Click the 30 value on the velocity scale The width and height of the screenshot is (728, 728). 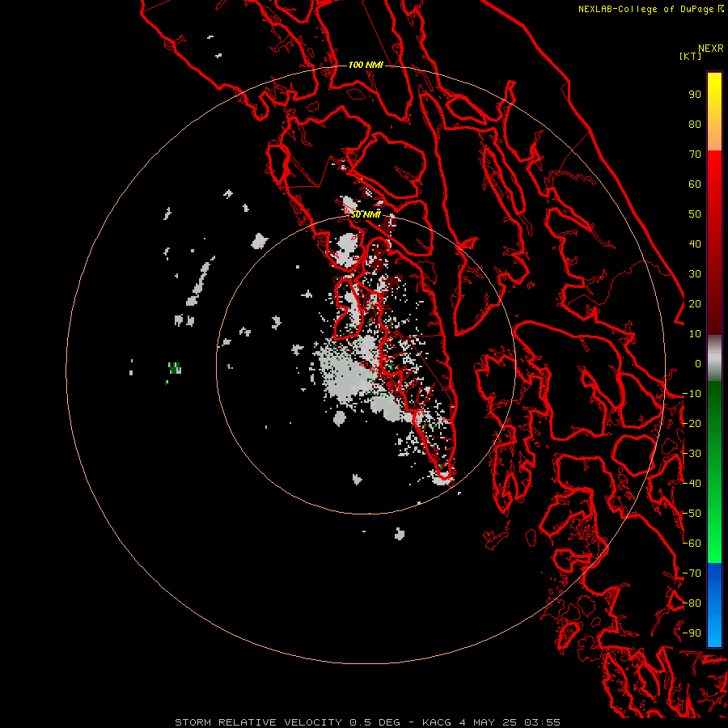point(695,274)
